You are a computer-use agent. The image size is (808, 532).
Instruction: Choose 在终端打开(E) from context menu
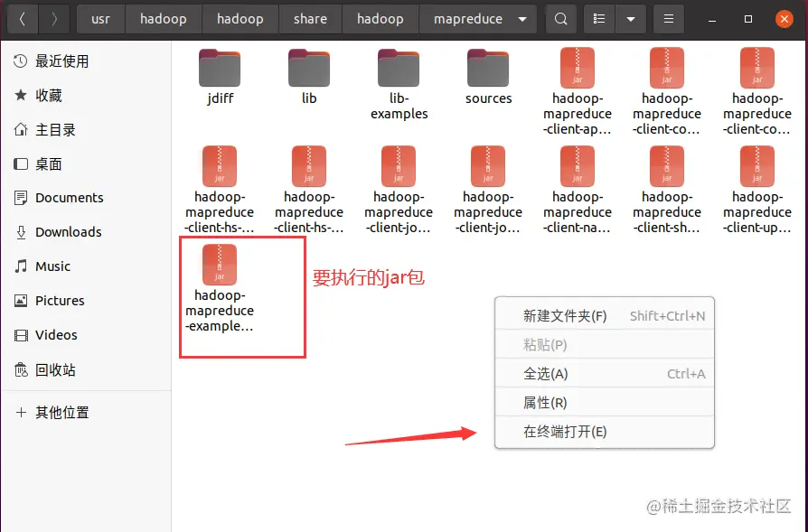coord(605,431)
